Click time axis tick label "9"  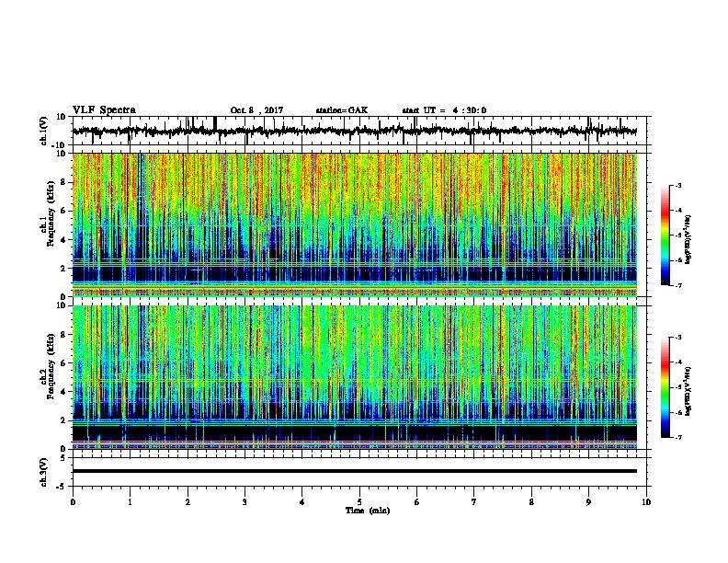pos(588,502)
